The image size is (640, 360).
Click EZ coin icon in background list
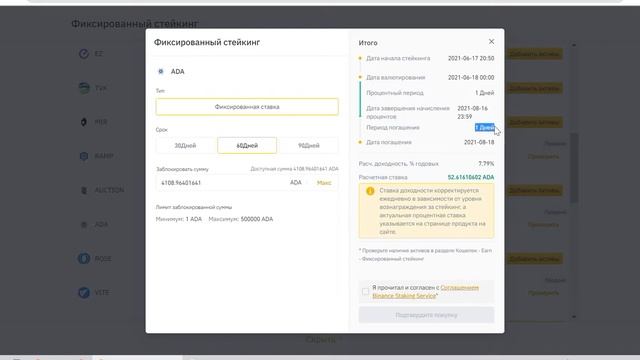tap(84, 54)
